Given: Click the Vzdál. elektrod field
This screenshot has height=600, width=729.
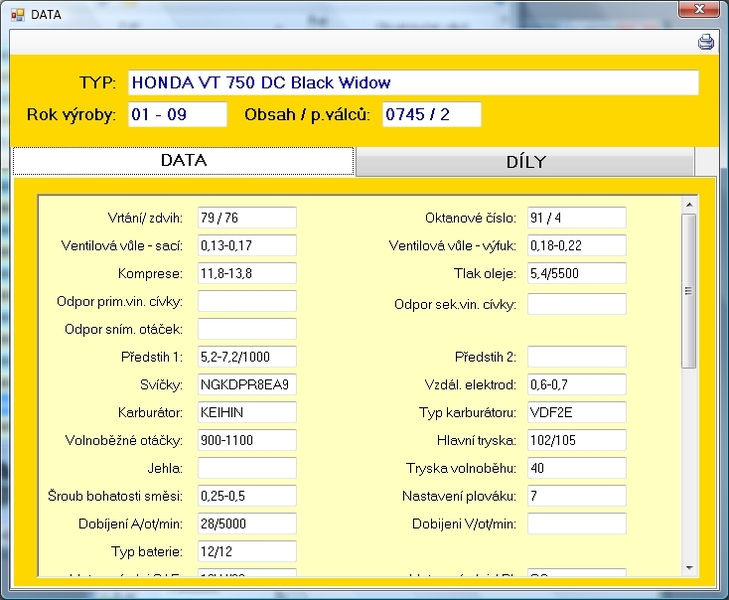Looking at the screenshot, I should pos(577,385).
